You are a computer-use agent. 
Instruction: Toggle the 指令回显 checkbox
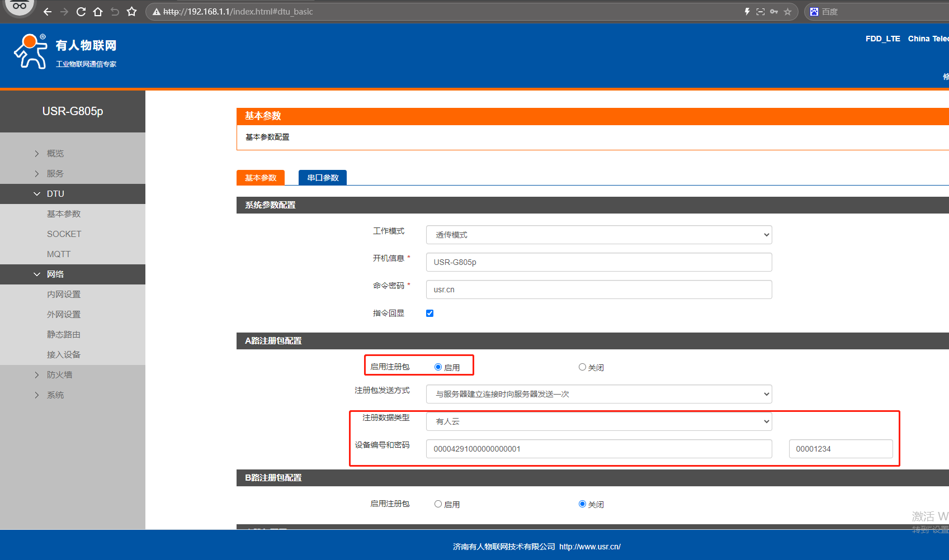click(429, 314)
